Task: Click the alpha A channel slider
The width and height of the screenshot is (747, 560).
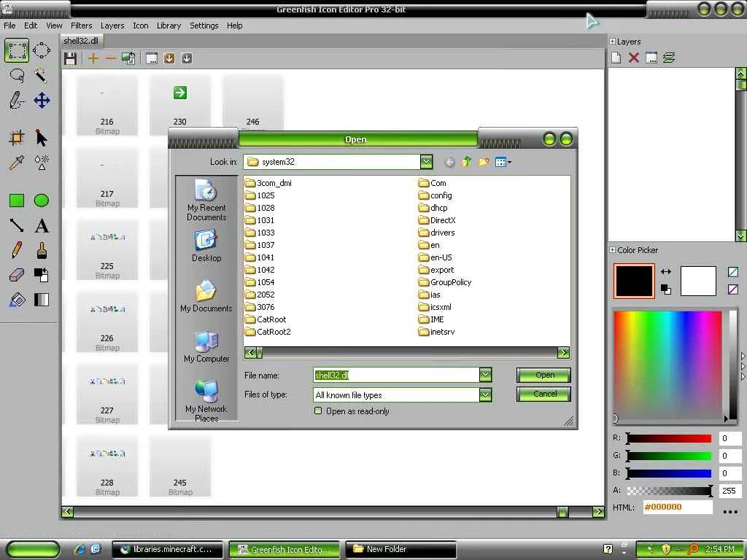Action: tap(669, 491)
